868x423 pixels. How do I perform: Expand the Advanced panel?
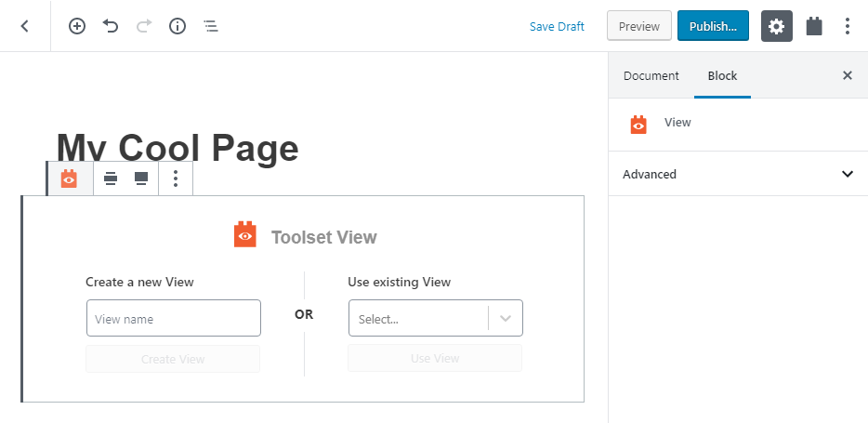(x=738, y=174)
